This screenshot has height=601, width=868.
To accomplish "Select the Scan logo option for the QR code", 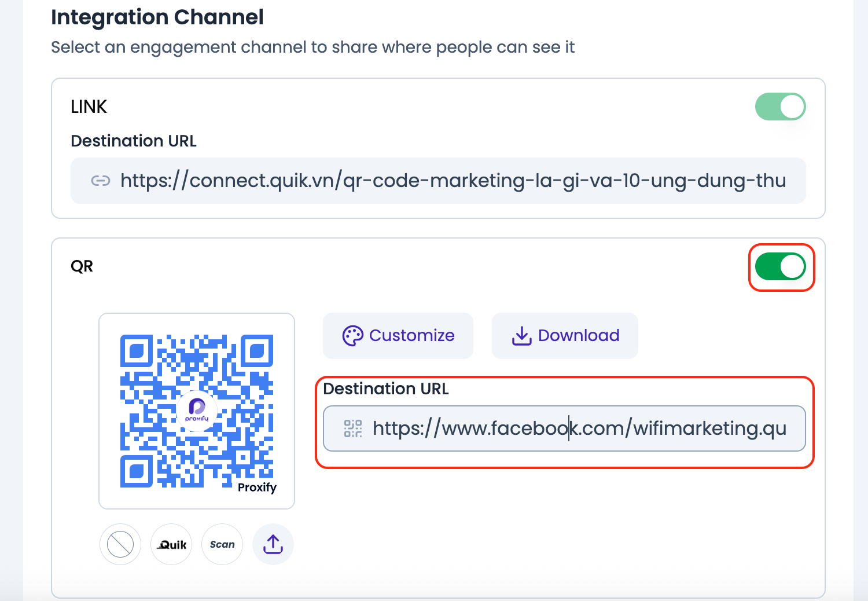I will click(222, 544).
